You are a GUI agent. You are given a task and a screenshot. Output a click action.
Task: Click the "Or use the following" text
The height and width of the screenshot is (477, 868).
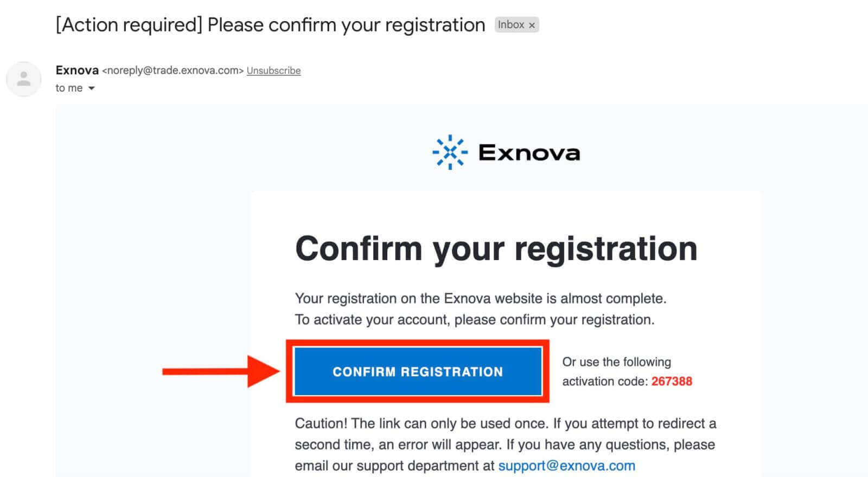point(616,362)
